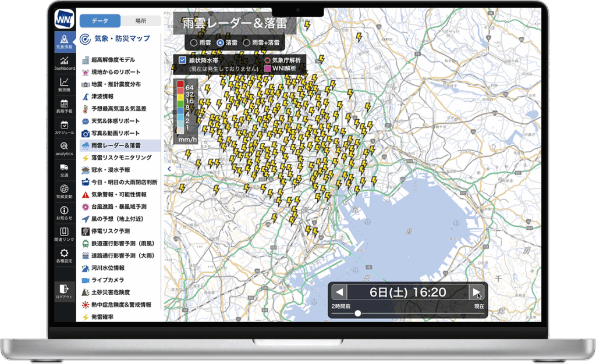Click the lightning icon for 落雷リスクモニタリング

pyautogui.click(x=86, y=158)
